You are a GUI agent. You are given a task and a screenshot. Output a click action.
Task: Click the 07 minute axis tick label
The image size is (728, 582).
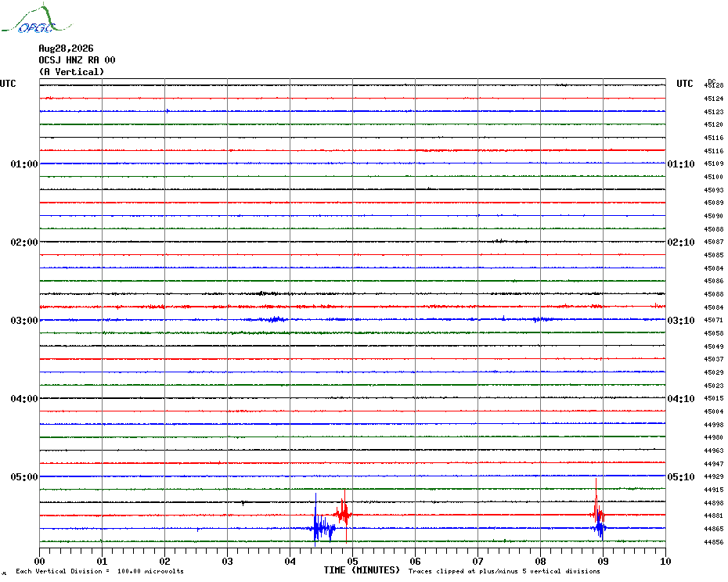(478, 561)
